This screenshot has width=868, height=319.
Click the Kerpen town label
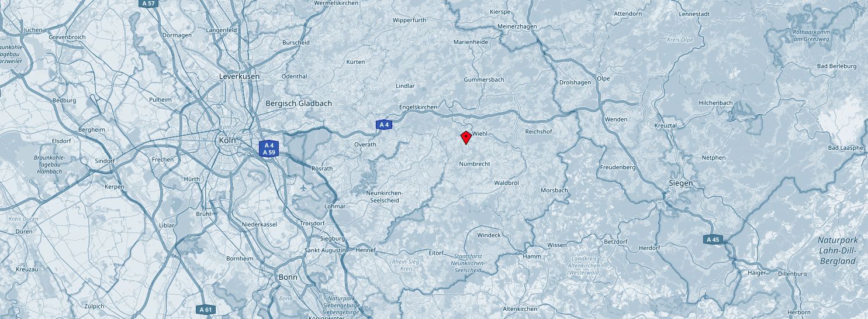click(115, 187)
